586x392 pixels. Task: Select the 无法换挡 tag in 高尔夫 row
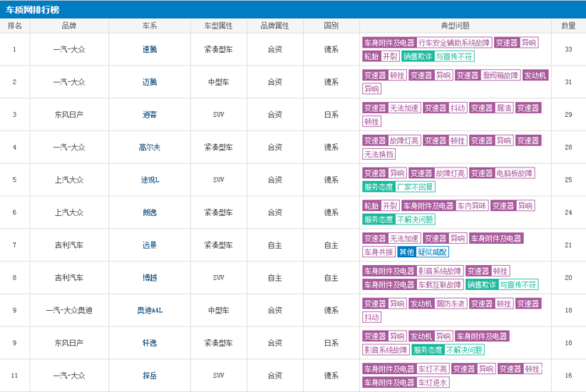tap(379, 154)
